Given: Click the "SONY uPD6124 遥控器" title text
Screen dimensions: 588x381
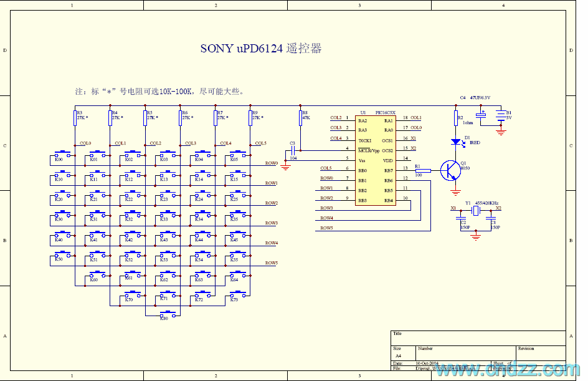Looking at the screenshot, I should click(x=261, y=49).
